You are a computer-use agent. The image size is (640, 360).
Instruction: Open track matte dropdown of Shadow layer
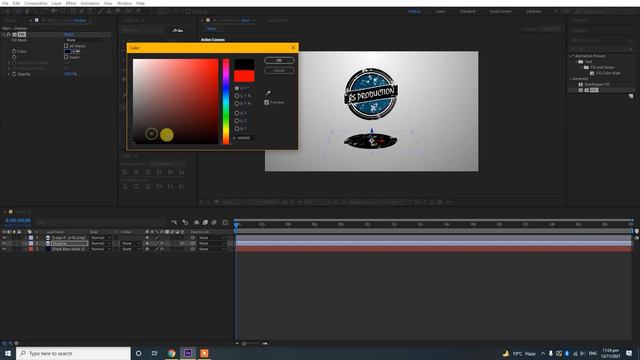coord(130,243)
